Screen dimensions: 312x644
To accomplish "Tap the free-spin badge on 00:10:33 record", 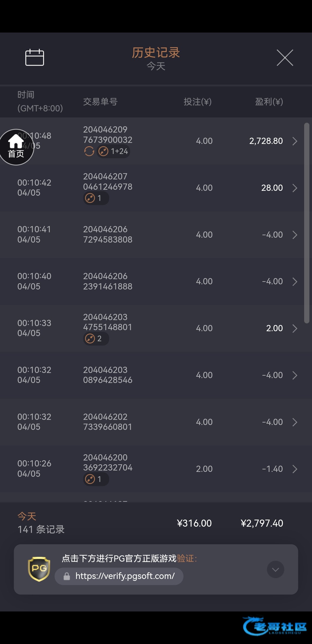I will click(x=96, y=339).
